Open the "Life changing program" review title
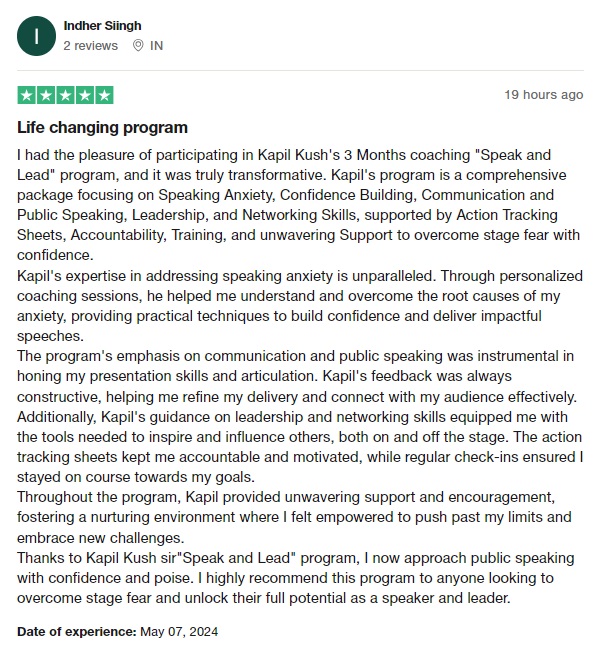 [102, 128]
